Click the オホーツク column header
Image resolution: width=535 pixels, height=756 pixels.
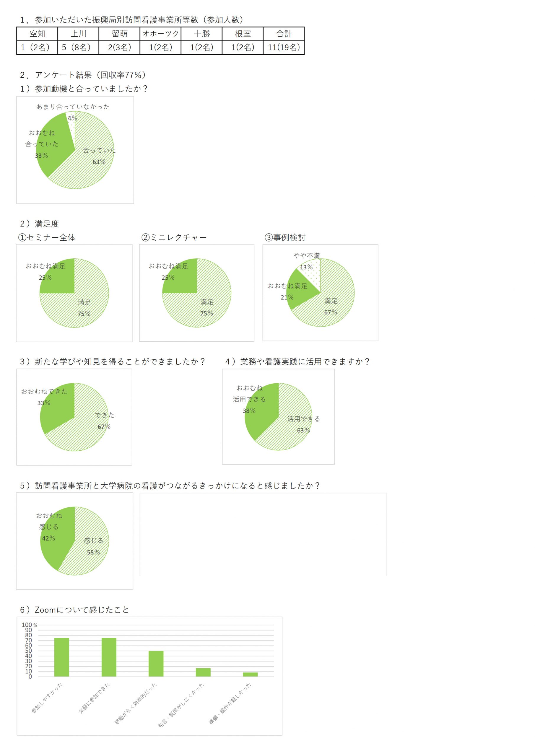point(160,34)
